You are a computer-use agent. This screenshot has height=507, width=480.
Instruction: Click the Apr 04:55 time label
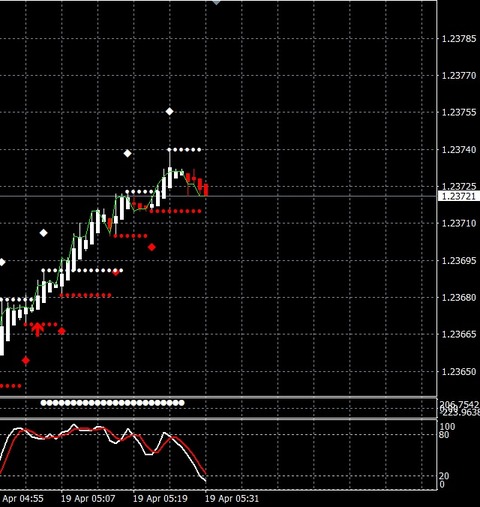point(23,499)
